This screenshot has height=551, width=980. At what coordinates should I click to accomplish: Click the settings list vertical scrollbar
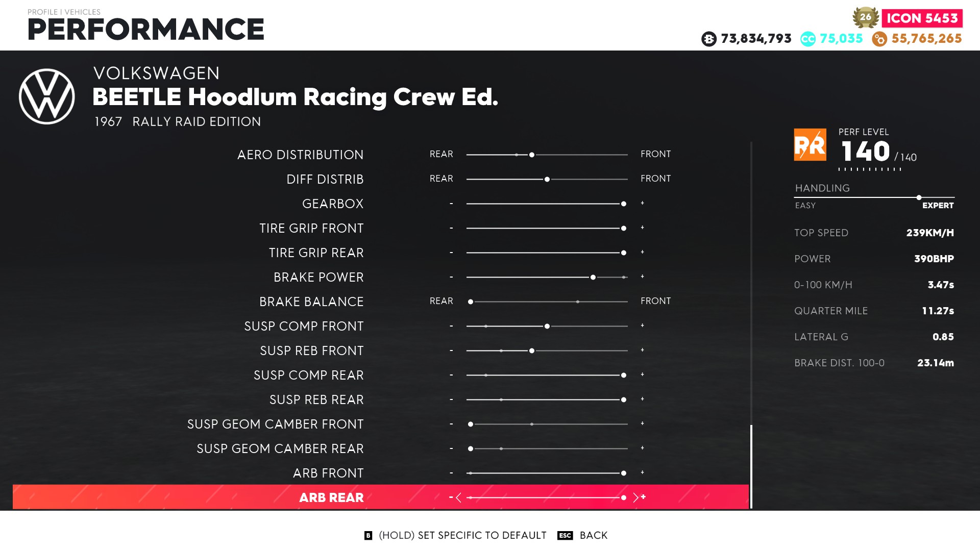(751, 466)
